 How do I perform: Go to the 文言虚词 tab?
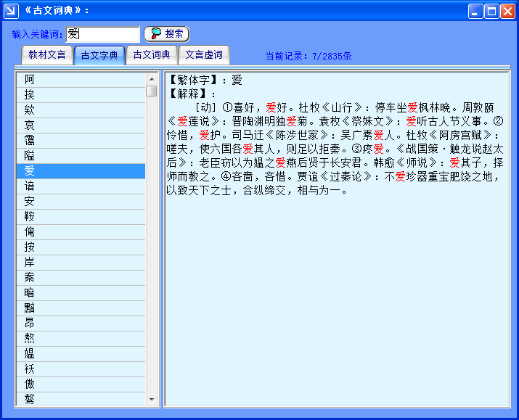click(x=204, y=55)
